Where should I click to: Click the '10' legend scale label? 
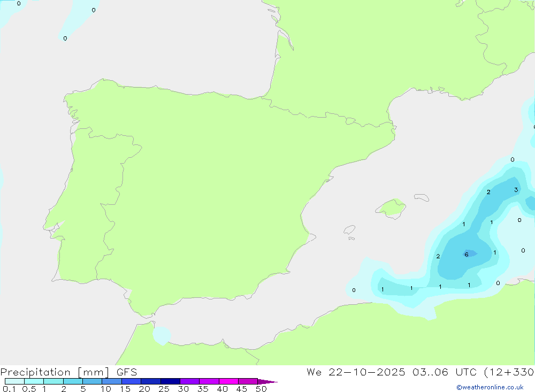106,389
